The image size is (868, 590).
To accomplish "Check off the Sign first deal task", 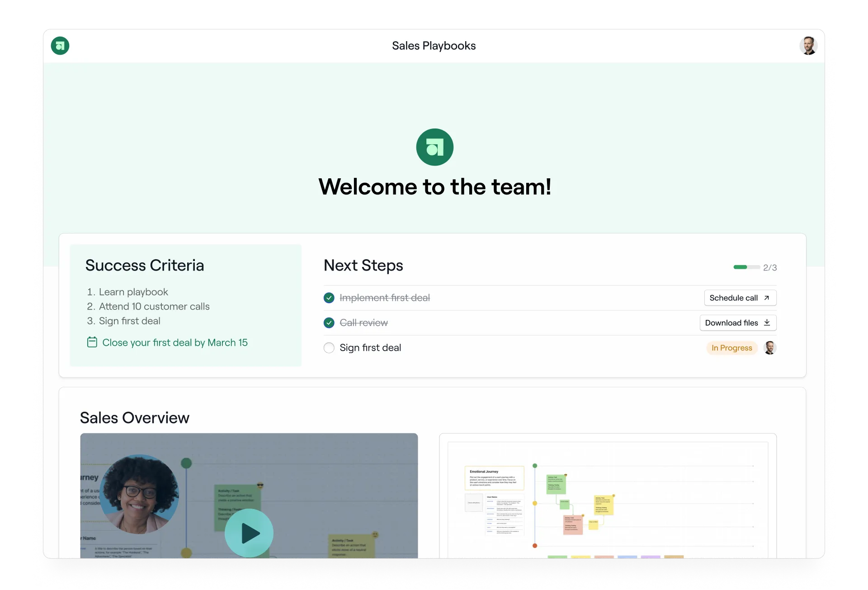I will click(x=329, y=347).
